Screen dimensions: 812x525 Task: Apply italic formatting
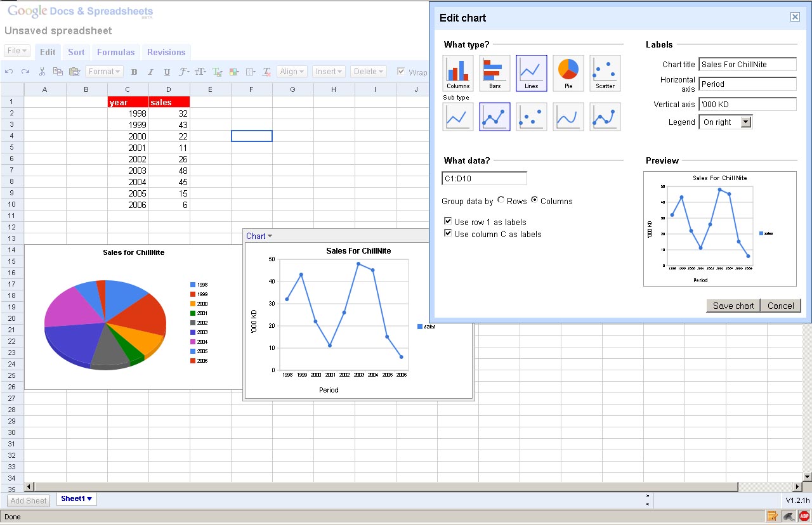pyautogui.click(x=150, y=72)
